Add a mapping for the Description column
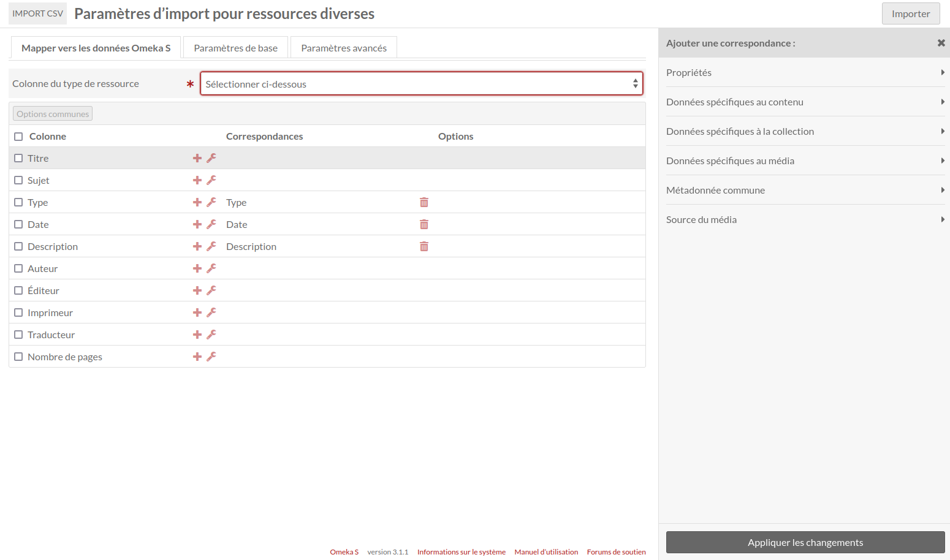The width and height of the screenshot is (950, 560). pyautogui.click(x=197, y=246)
